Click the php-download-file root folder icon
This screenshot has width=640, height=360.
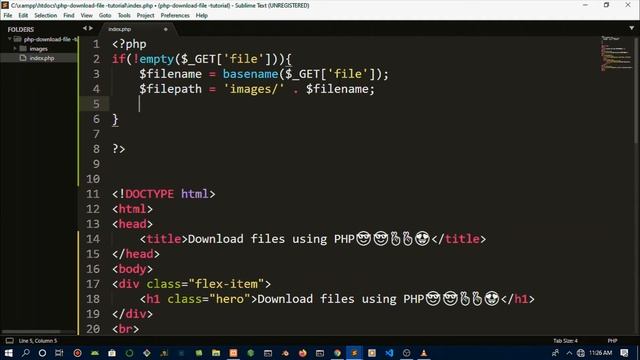pyautogui.click(x=17, y=39)
